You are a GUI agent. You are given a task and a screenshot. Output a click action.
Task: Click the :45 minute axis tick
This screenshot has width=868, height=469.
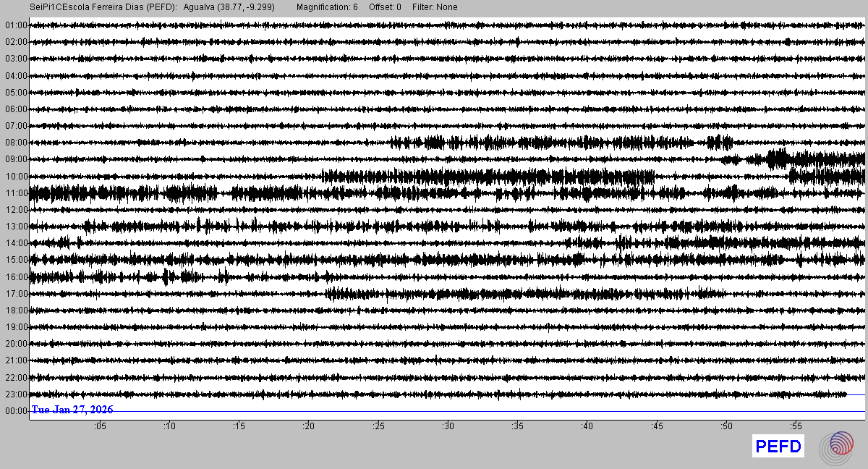[657, 426]
